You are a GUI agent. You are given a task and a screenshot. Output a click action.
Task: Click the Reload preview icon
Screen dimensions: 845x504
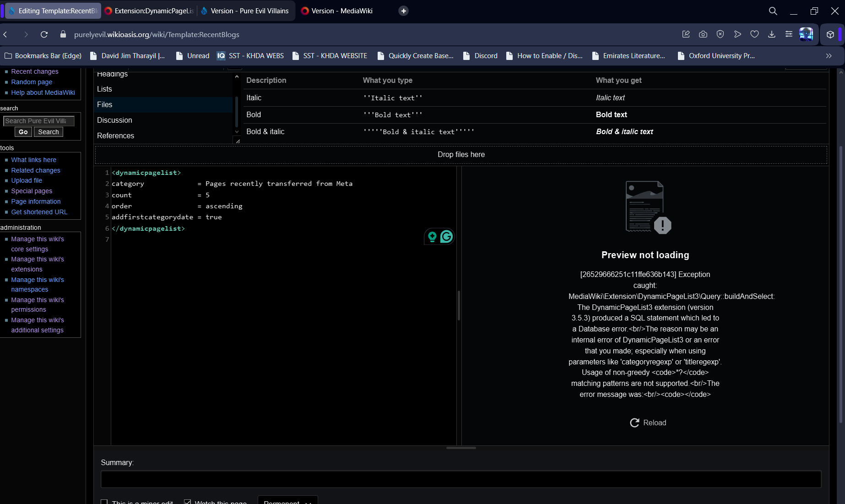pos(634,423)
